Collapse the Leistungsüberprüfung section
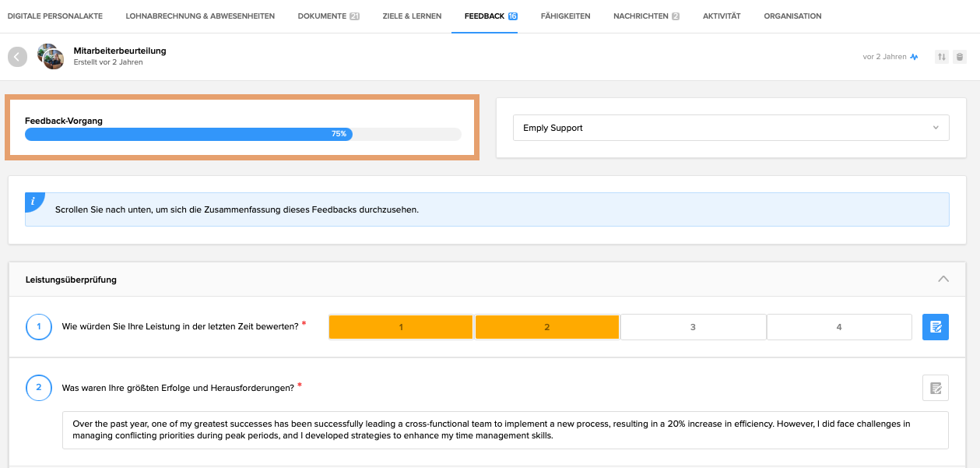 (943, 279)
